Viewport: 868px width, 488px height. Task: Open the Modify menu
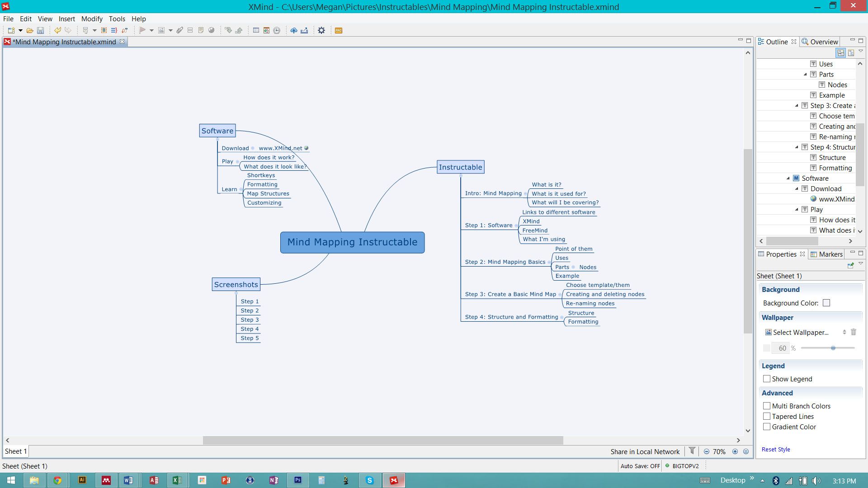92,19
